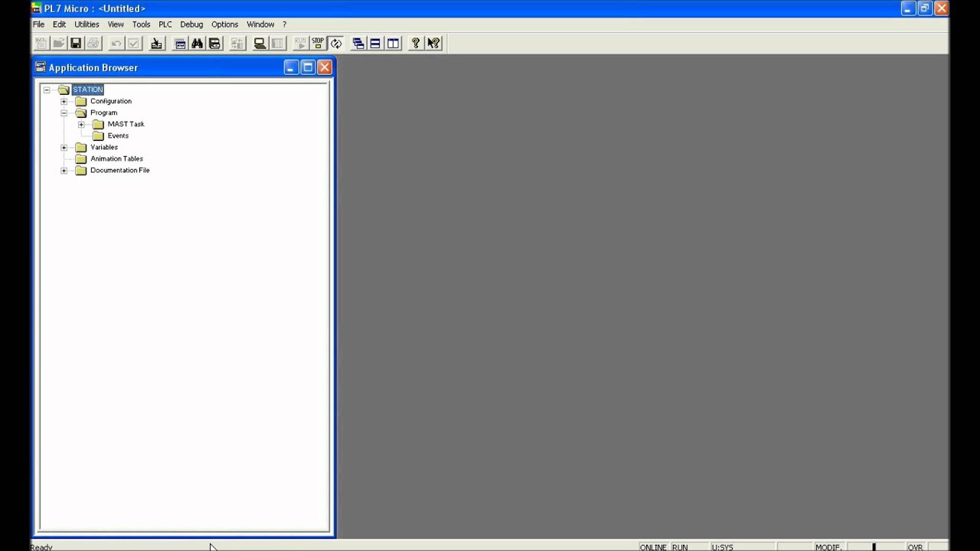Open the Debug menu
This screenshot has width=980, height=551.
191,24
